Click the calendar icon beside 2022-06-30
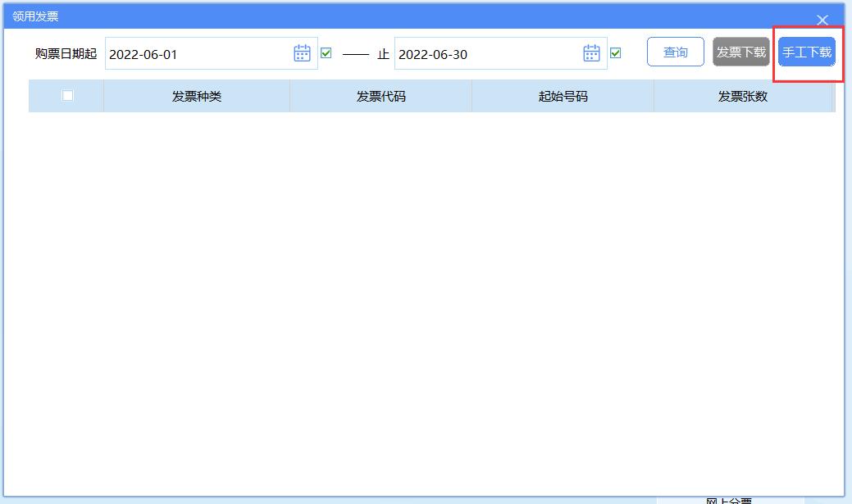The width and height of the screenshot is (852, 504). 590,52
